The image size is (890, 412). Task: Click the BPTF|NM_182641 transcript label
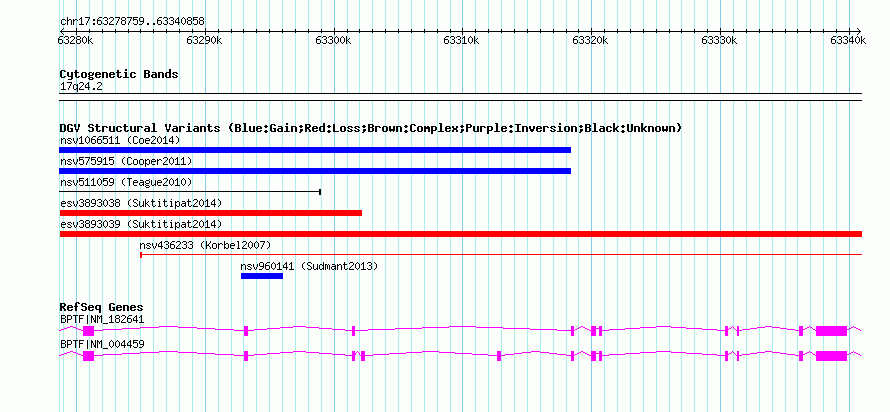(102, 319)
